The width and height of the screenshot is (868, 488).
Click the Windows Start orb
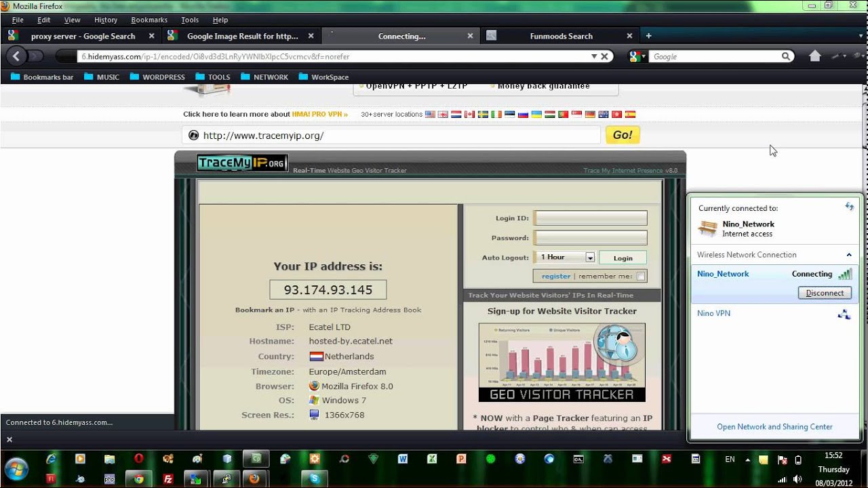[16, 468]
